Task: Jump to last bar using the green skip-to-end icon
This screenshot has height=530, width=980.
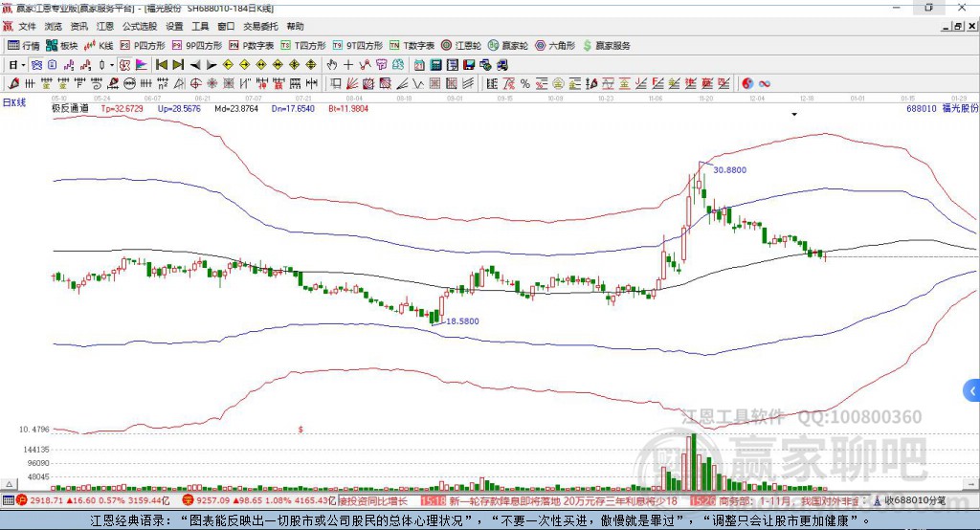Action: pos(178,65)
